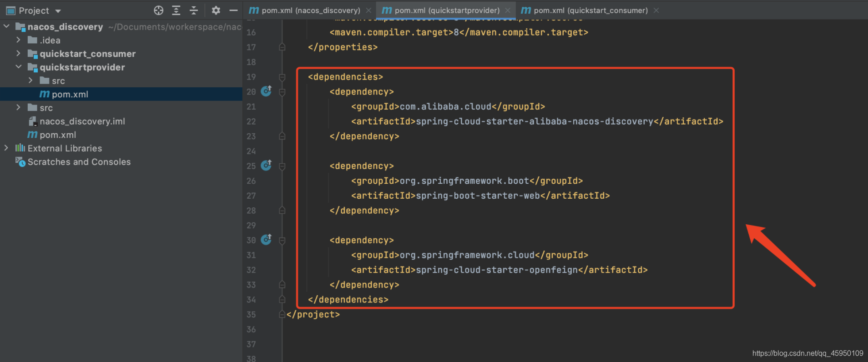Screen dimensions: 868x362
Task: Click the dependency gutter icon on line 20
Action: click(266, 91)
